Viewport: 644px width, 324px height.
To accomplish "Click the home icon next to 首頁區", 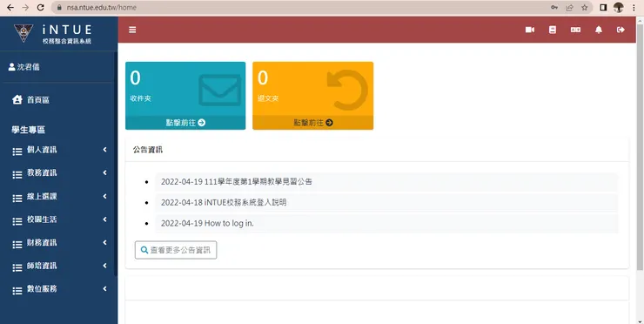I will (x=17, y=99).
